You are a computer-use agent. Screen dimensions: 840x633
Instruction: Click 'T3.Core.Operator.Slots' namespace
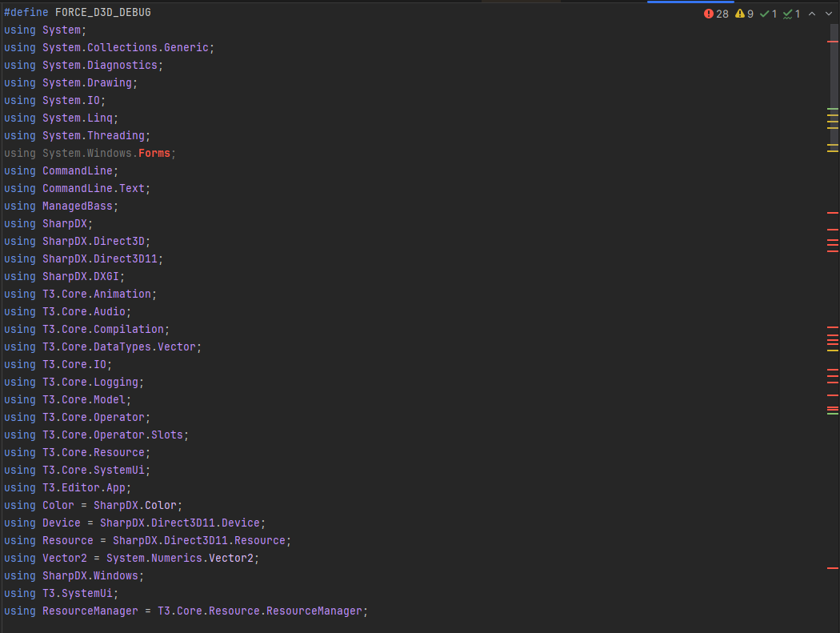click(x=113, y=435)
